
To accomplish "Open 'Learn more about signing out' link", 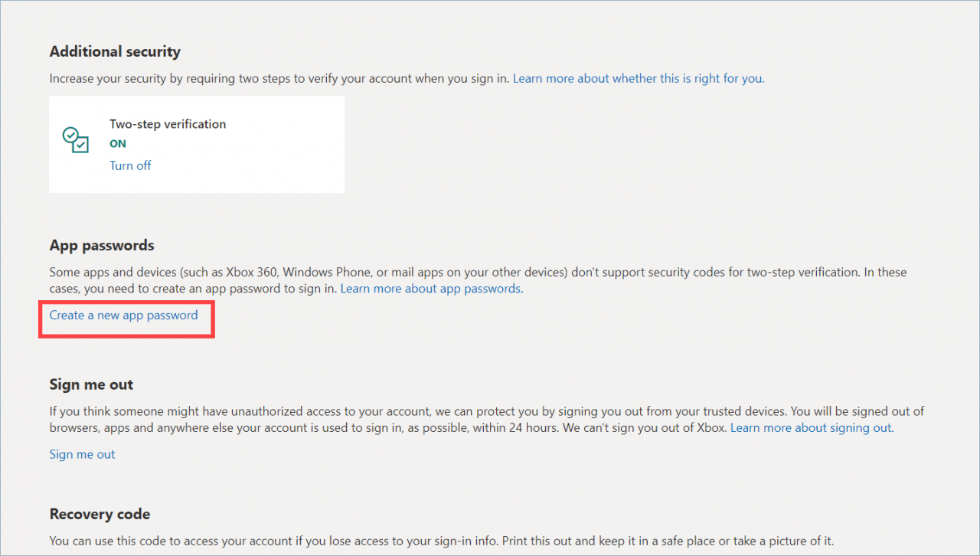I will click(811, 427).
